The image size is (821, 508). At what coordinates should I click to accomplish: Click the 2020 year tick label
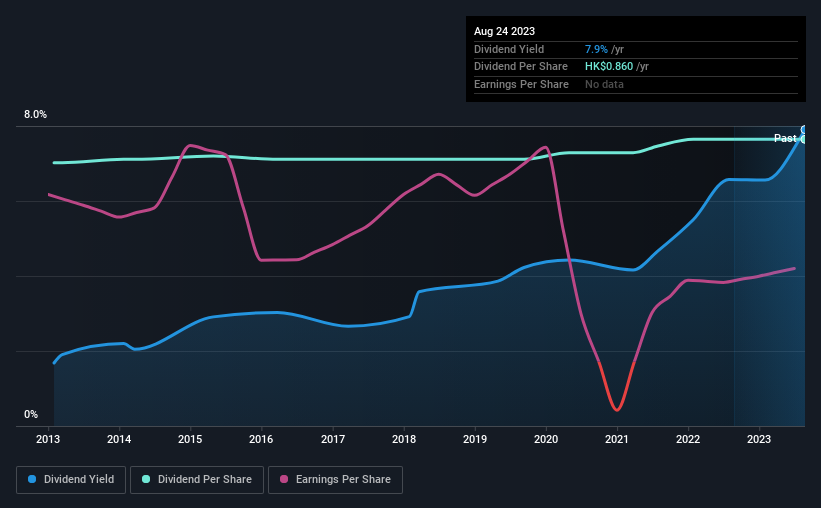tap(546, 438)
